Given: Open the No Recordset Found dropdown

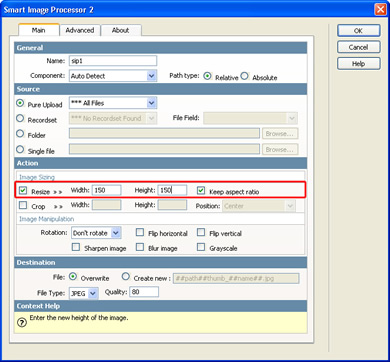Looking at the screenshot, I should (x=113, y=118).
